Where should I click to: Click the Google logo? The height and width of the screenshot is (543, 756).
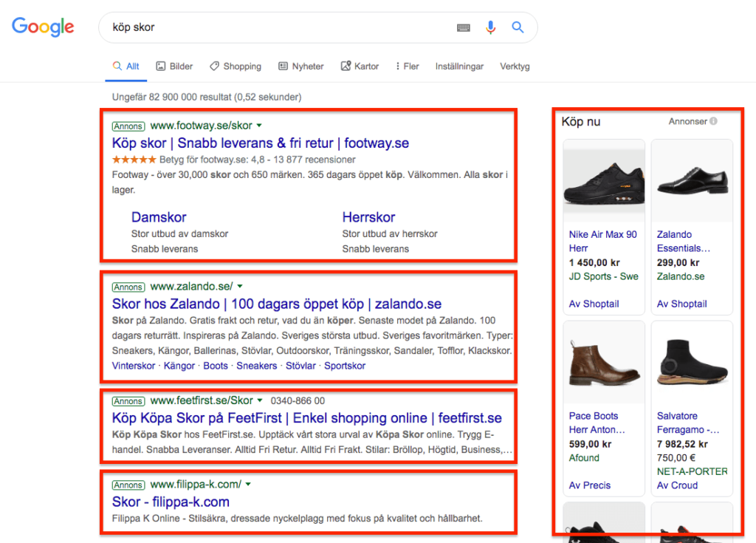coord(43,27)
